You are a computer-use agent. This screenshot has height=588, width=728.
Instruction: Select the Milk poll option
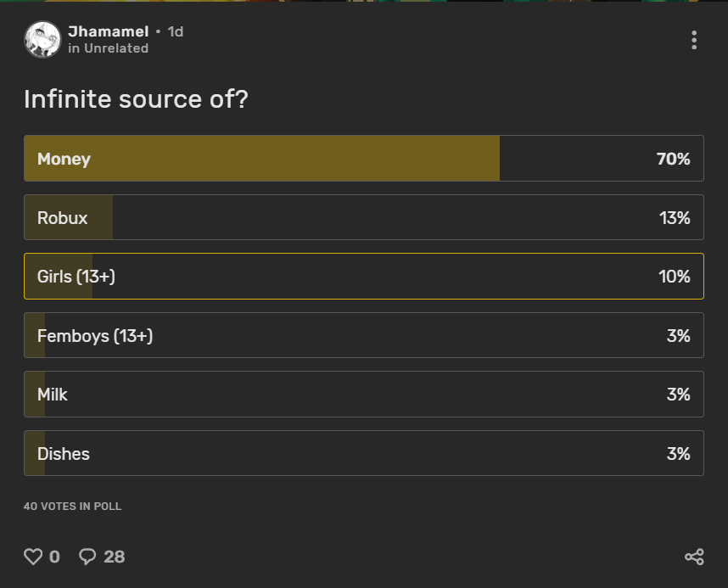[363, 395]
